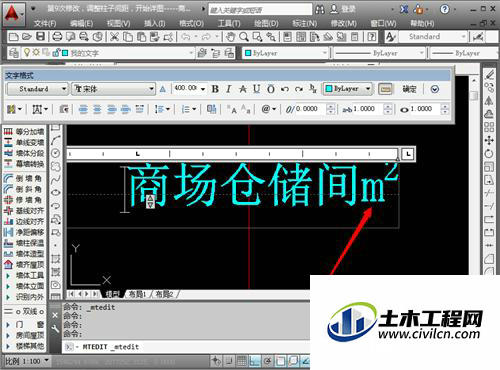Viewport: 500px width, 370px height.
Task: Click the 等分加墙 command
Action: click(24, 132)
